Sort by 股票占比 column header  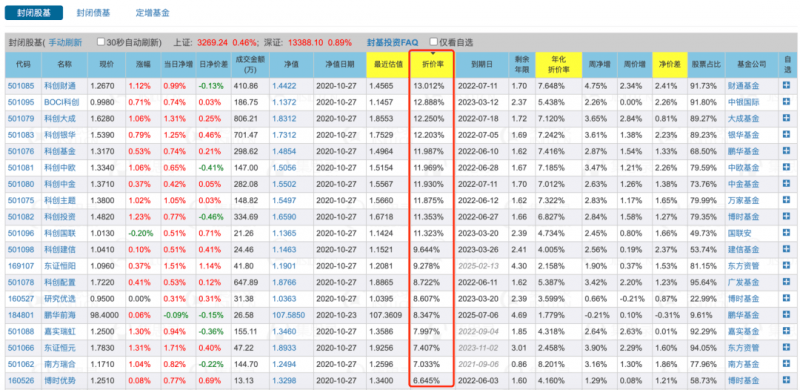point(706,65)
